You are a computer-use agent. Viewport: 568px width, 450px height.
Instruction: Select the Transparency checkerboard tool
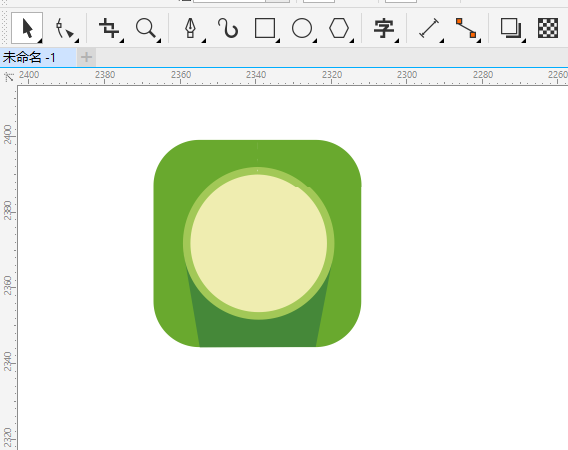(548, 28)
